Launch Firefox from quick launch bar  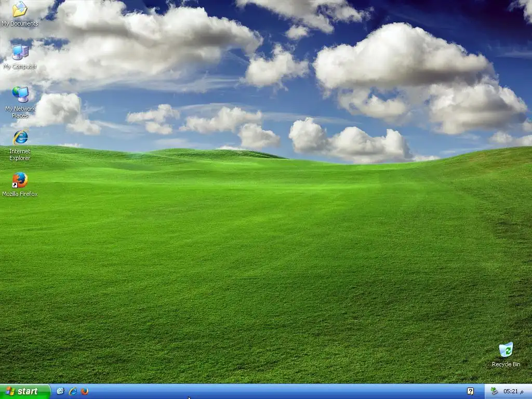point(85,391)
